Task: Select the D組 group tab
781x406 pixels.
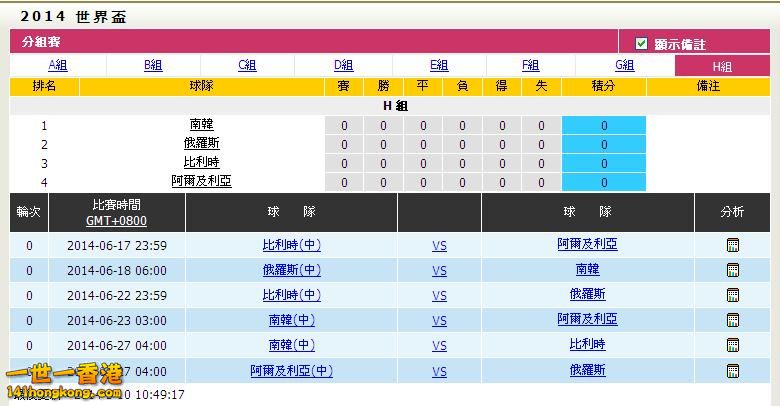Action: (x=343, y=65)
